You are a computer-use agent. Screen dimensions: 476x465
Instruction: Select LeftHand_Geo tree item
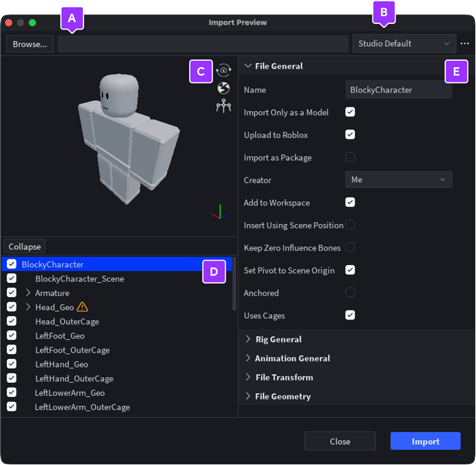[61, 364]
